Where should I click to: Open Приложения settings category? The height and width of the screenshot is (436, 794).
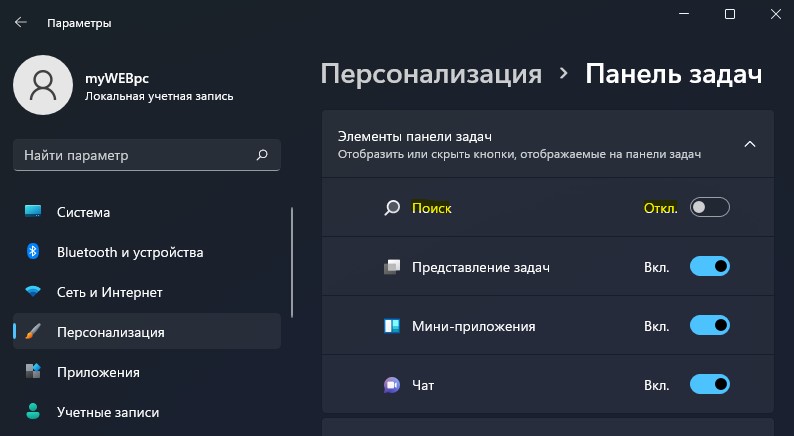(147, 372)
